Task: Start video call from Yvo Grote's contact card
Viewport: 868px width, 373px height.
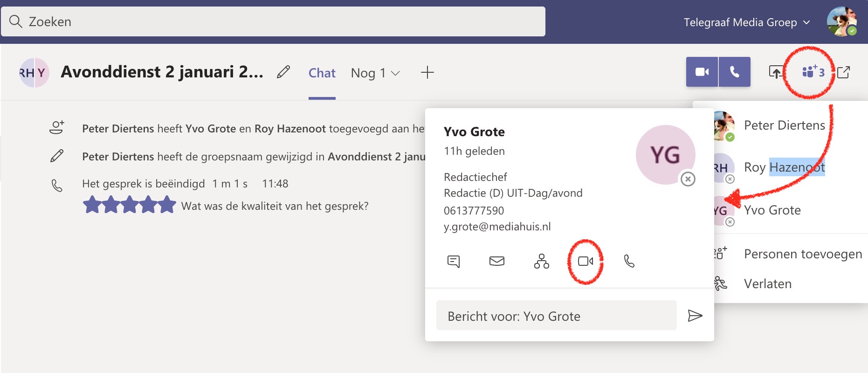Action: tap(585, 261)
